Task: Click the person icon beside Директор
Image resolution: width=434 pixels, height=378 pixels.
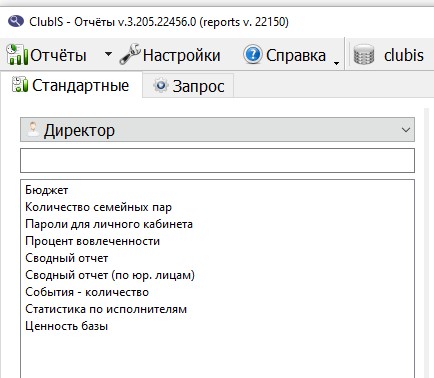Action: 33,129
